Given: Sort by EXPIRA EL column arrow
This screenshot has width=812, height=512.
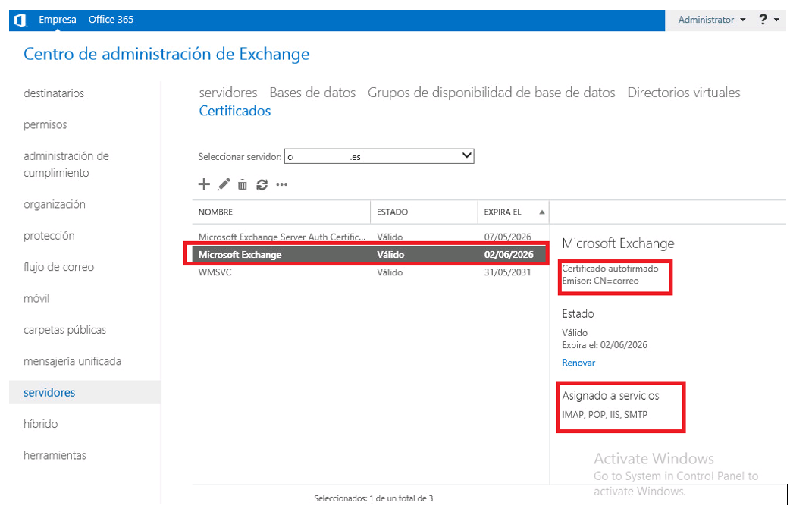Looking at the screenshot, I should pyautogui.click(x=541, y=212).
